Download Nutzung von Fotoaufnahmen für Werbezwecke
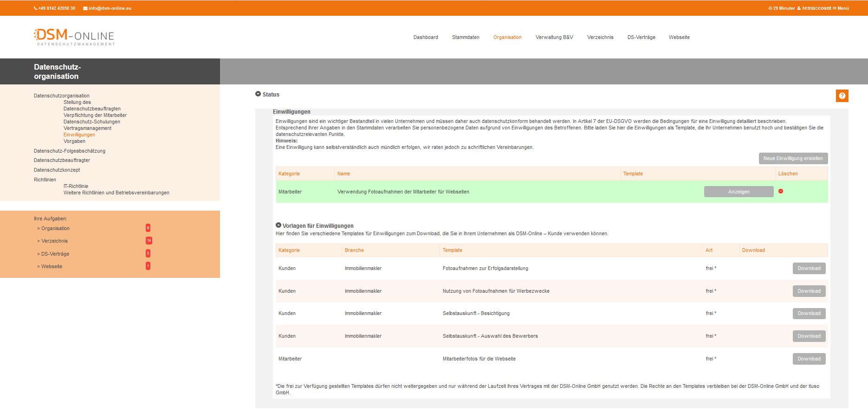Image resolution: width=868 pixels, height=418 pixels. point(809,291)
